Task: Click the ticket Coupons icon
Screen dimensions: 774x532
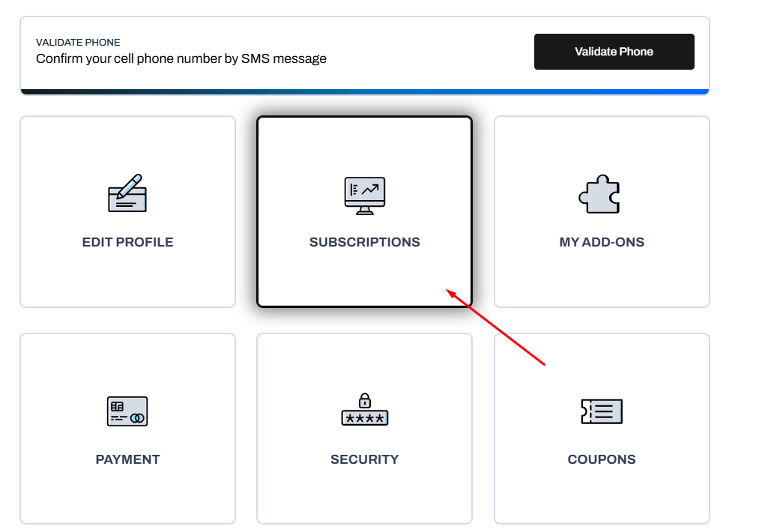Action: pyautogui.click(x=602, y=411)
